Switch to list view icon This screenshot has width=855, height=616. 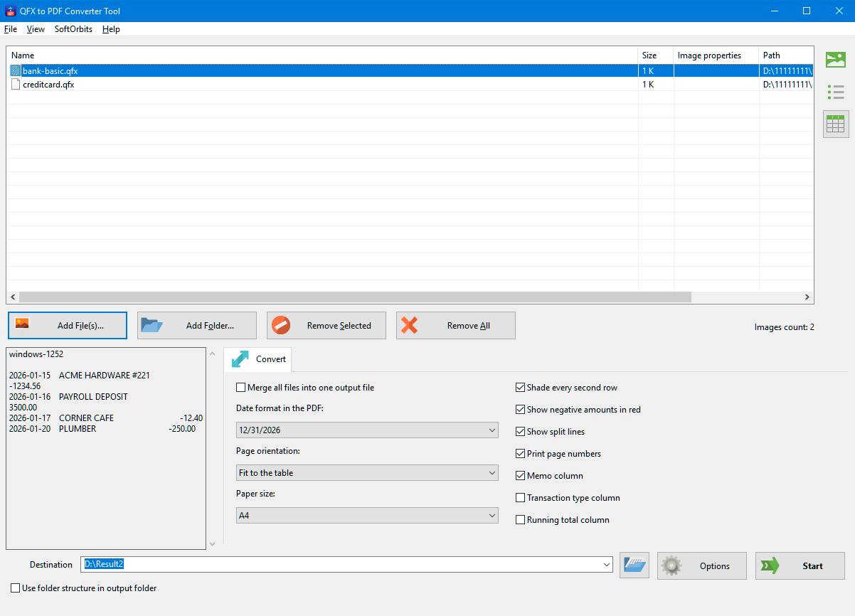click(836, 92)
